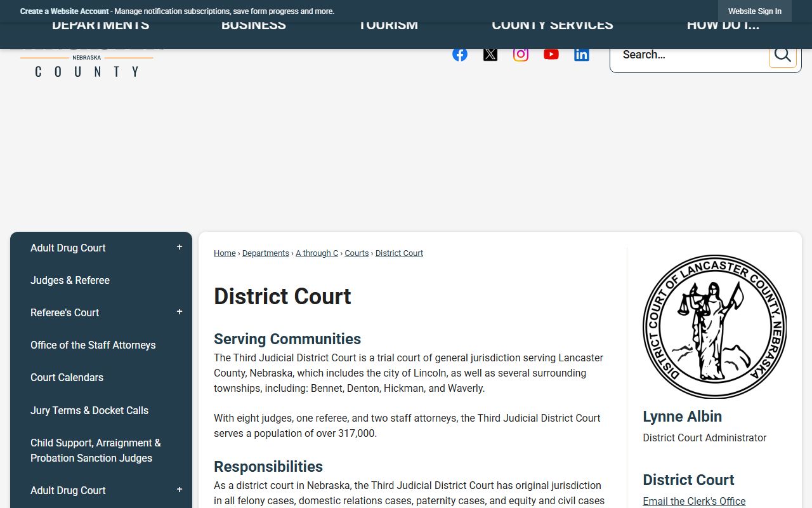The image size is (812, 508).
Task: Click the "District Court Administrator" title text
Action: point(705,438)
